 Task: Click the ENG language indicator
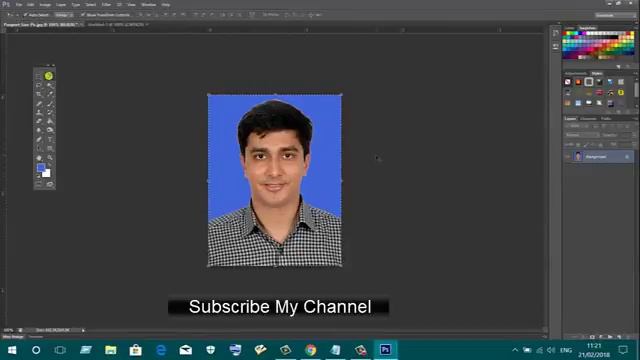[566, 350]
